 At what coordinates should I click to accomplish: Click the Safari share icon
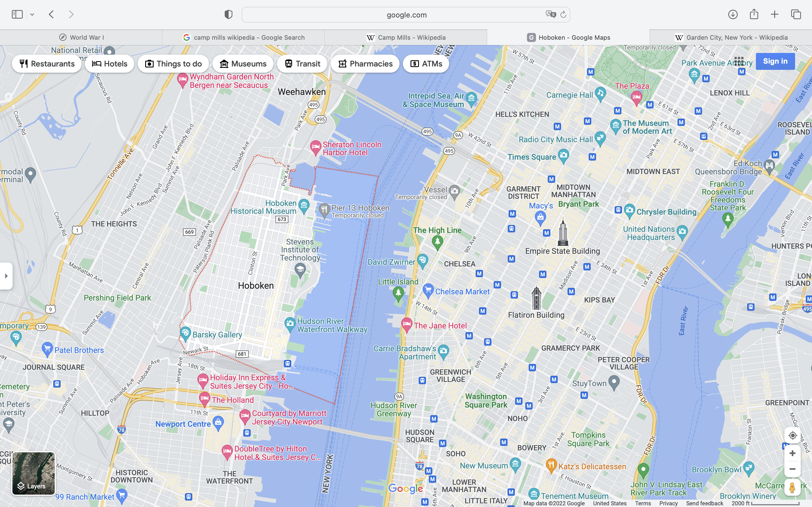[x=754, y=14]
